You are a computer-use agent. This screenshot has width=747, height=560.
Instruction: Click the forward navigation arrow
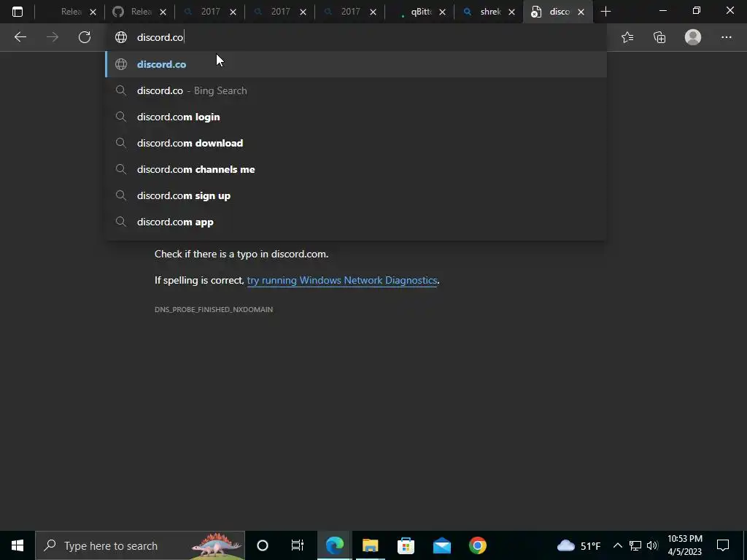[x=53, y=37]
